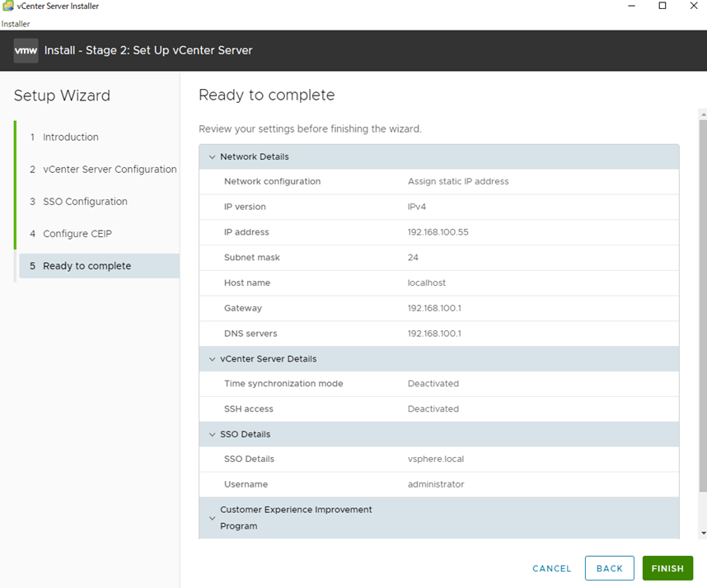
Task: Click the scrollbar down arrow
Action: (704, 533)
